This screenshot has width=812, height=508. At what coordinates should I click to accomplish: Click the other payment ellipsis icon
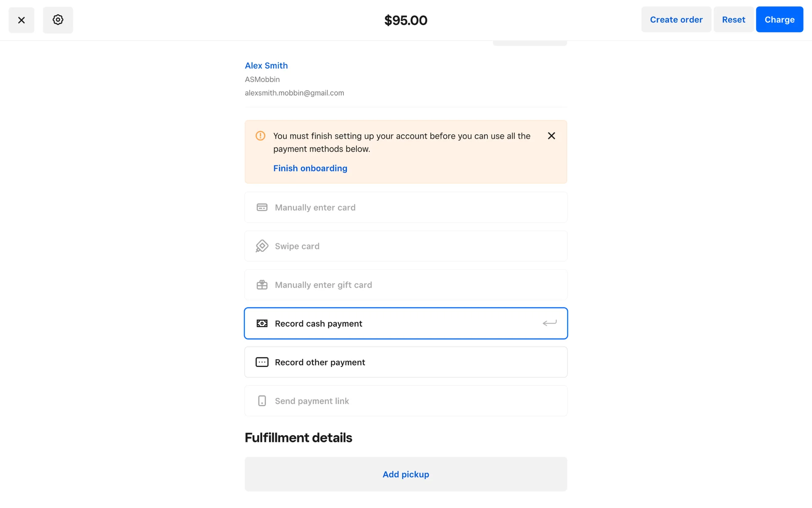coord(262,362)
